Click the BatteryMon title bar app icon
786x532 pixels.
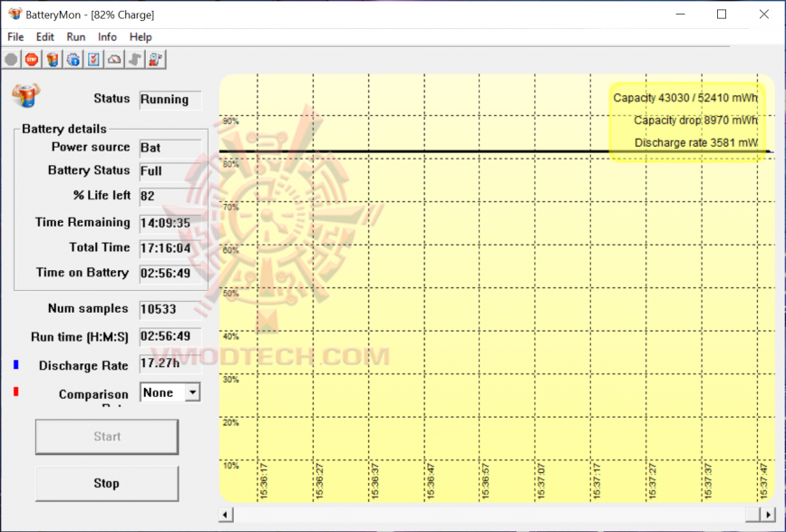pos(15,14)
